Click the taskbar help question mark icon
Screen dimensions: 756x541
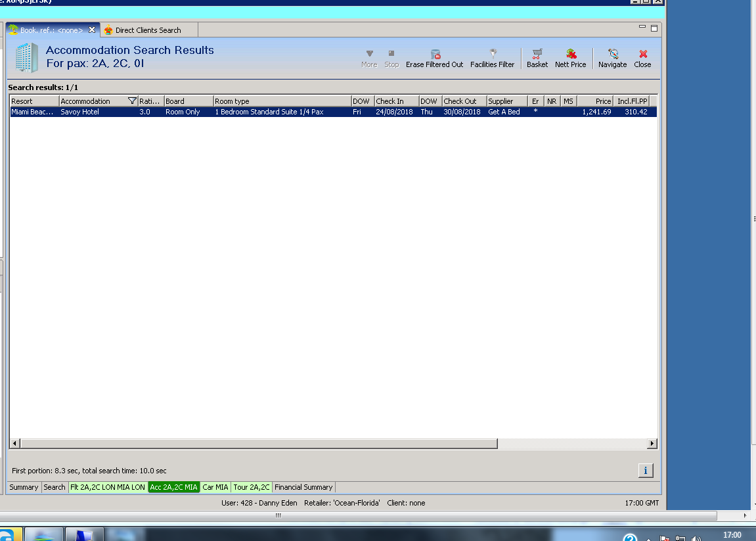630,537
